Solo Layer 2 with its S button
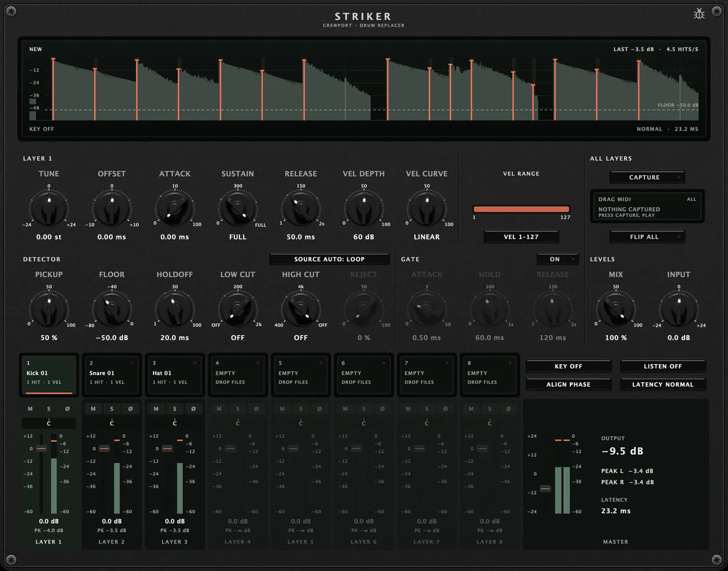The width and height of the screenshot is (728, 571). (x=112, y=409)
